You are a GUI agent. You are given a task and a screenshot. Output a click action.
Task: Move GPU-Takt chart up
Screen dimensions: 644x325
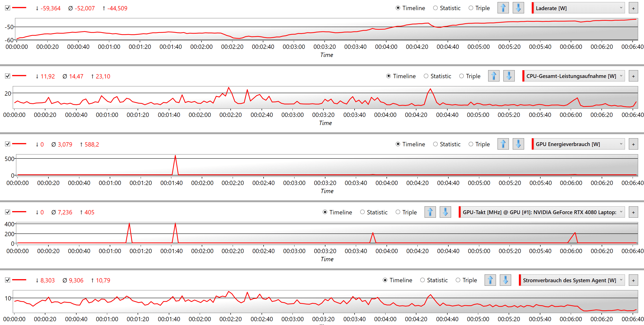(x=430, y=212)
